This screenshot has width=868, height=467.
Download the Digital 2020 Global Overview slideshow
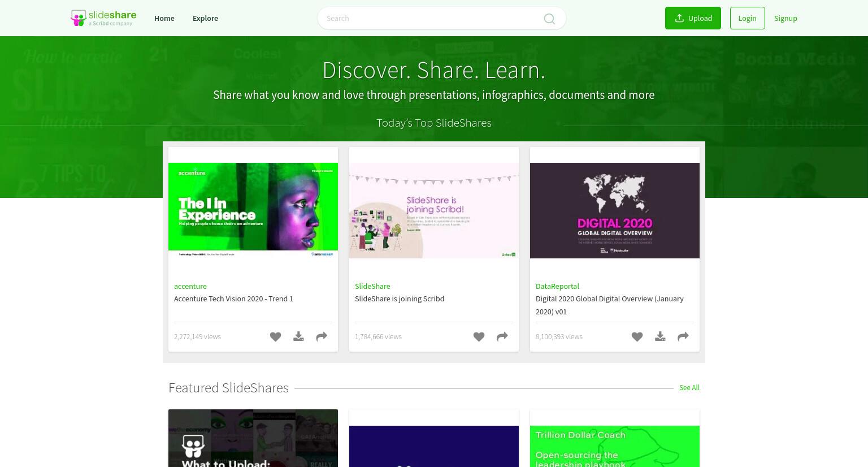(660, 337)
